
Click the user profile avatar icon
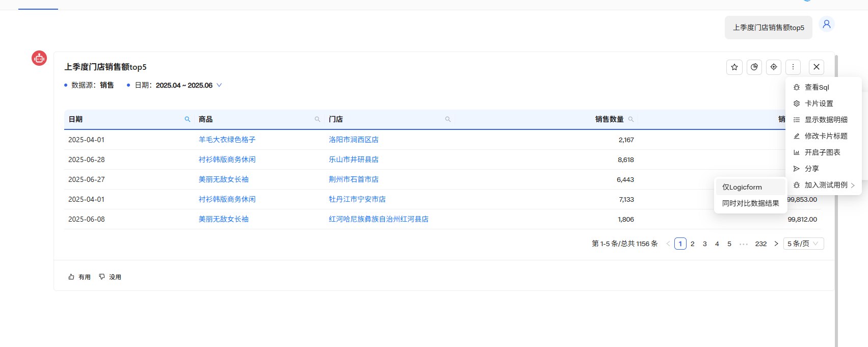point(827,24)
